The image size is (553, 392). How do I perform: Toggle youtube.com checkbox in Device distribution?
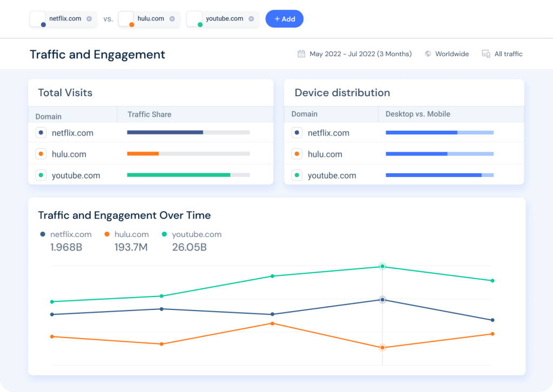pos(296,175)
